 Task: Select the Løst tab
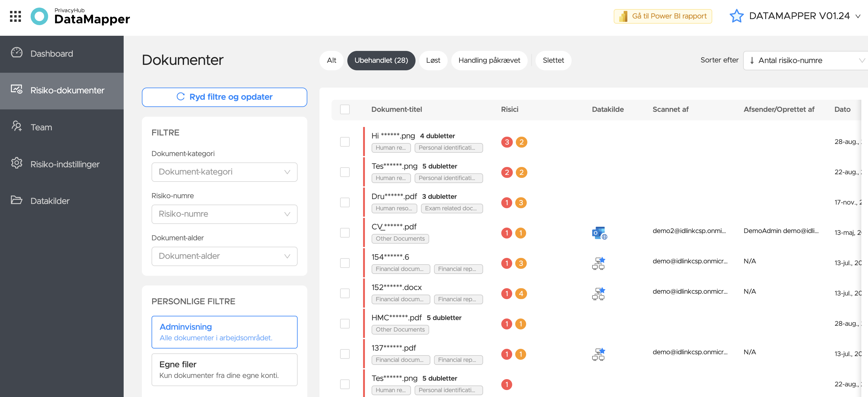pyautogui.click(x=433, y=61)
